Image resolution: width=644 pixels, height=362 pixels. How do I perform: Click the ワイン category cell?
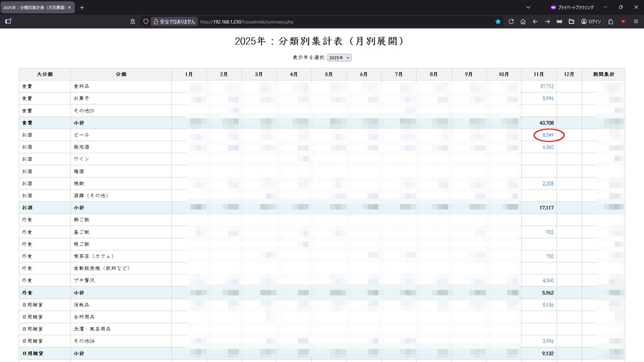[121, 159]
